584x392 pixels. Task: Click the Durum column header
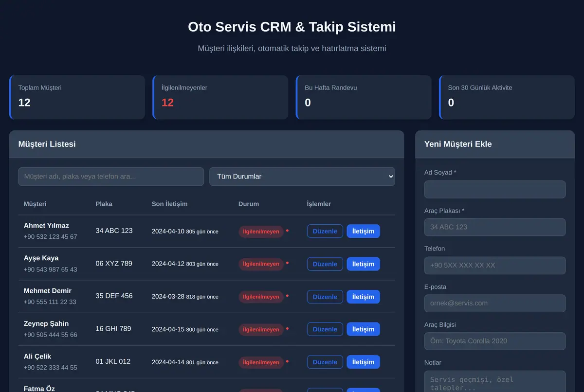(249, 204)
